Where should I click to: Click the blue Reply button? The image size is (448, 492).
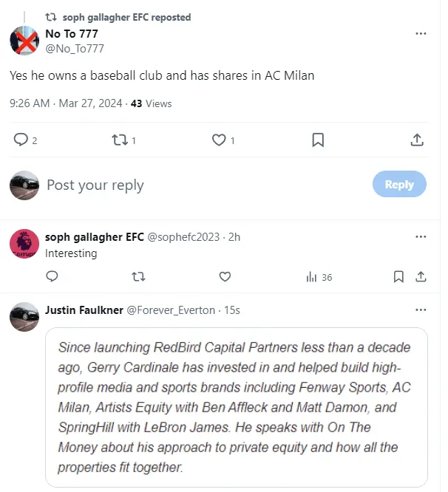tap(399, 185)
